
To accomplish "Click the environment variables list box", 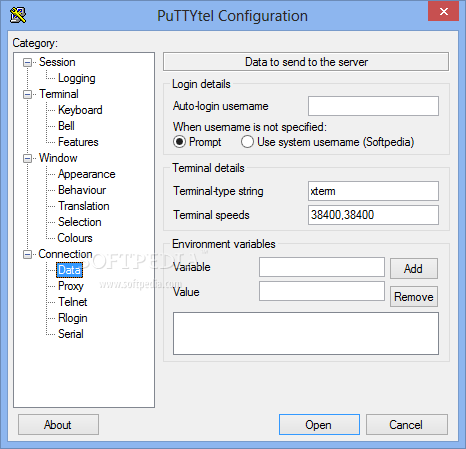I will tap(306, 334).
